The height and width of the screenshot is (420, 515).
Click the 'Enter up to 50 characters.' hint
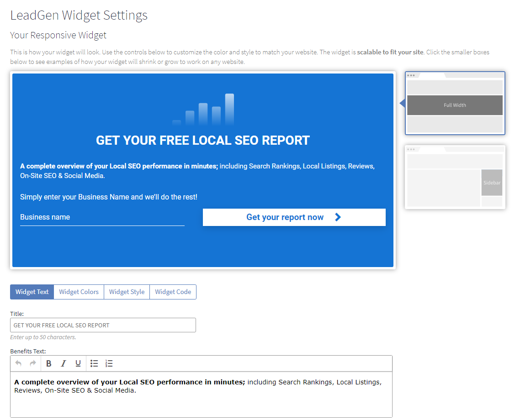tap(43, 337)
